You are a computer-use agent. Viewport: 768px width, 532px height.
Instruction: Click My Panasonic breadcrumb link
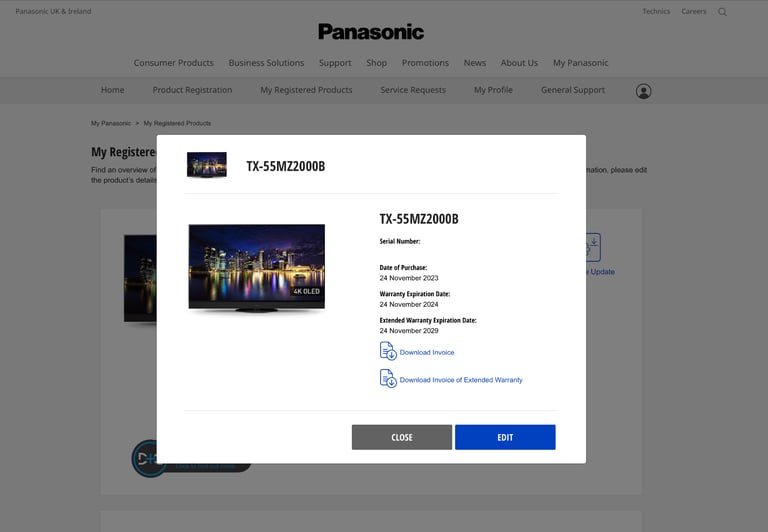click(111, 123)
